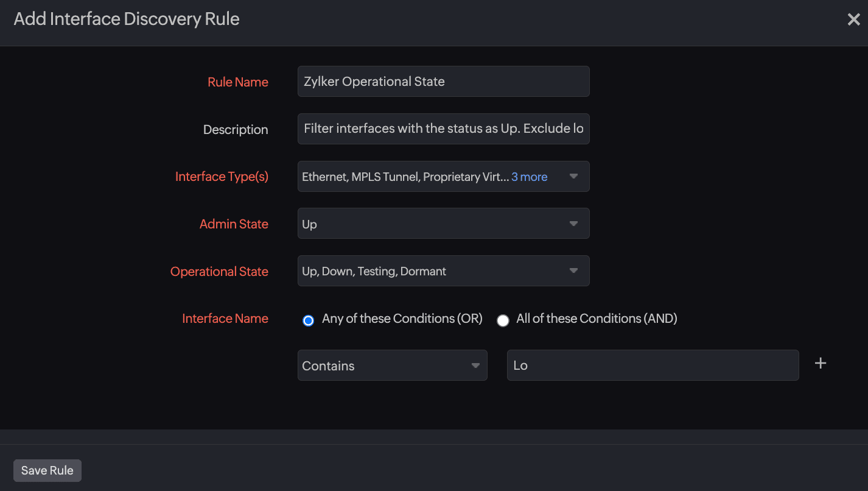Click the Admin State dropdown arrow
Viewport: 868px width, 491px height.
pos(573,224)
